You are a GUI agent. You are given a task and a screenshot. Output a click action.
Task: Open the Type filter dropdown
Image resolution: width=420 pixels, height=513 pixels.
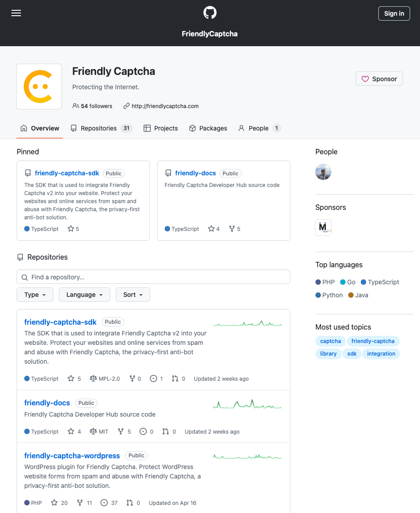[35, 295]
